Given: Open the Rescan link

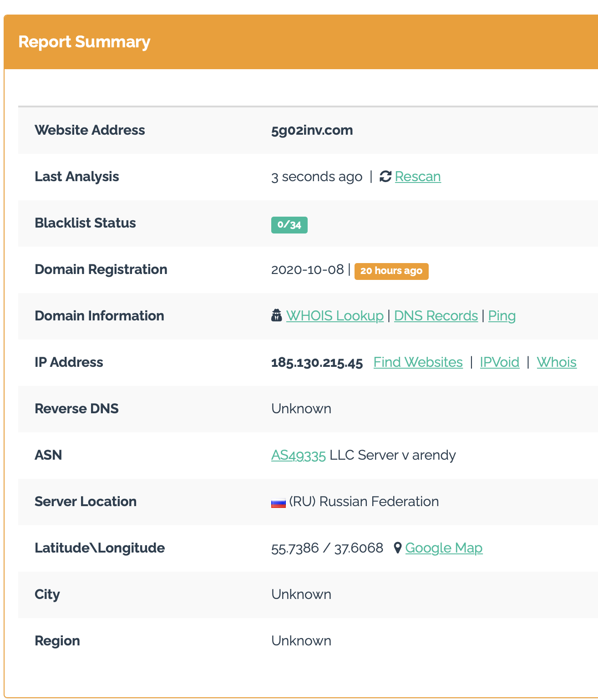Looking at the screenshot, I should (417, 177).
